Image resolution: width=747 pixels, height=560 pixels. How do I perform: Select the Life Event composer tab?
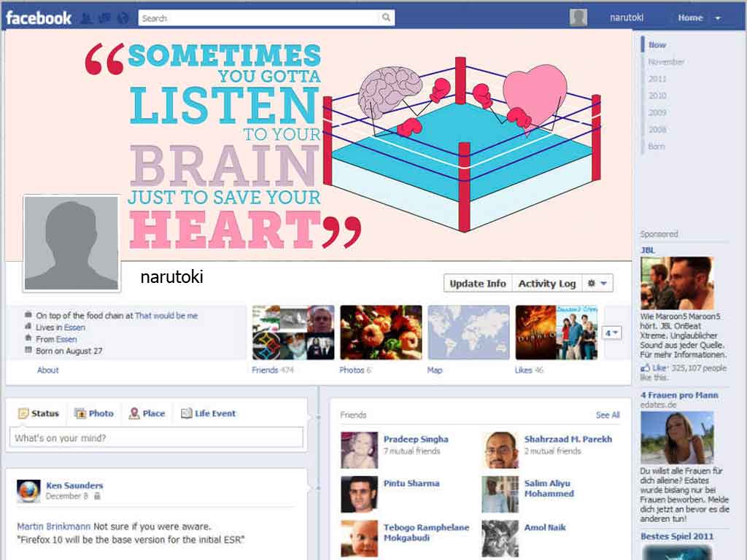(x=208, y=413)
